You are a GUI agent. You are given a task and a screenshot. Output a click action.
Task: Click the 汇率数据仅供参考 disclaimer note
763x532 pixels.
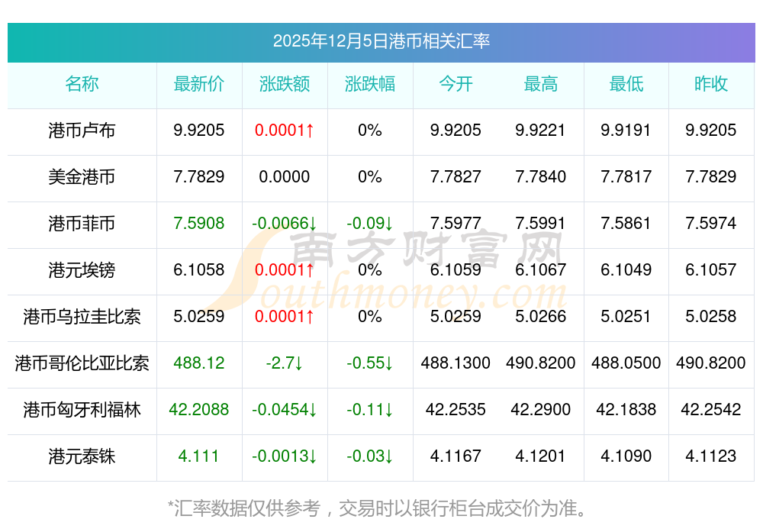pos(377,508)
